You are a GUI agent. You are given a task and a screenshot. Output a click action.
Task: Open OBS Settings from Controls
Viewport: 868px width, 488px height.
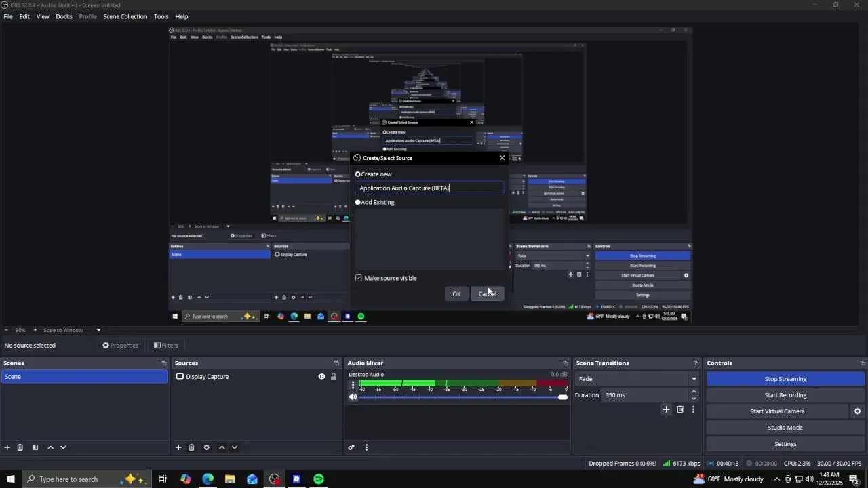[785, 444]
